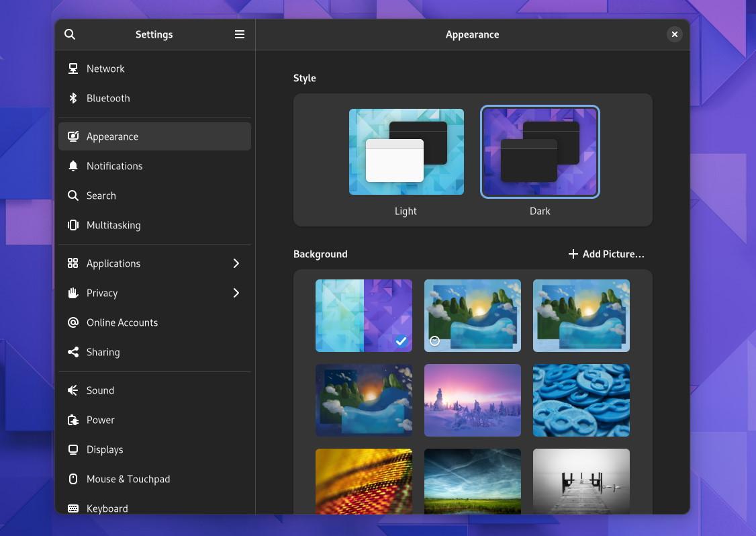Open the search in Settings

tap(70, 34)
